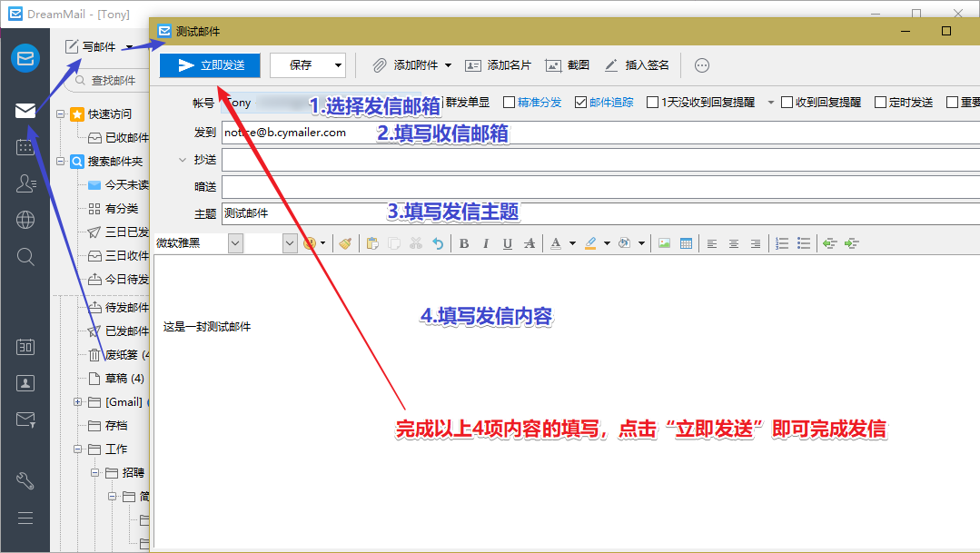The height and width of the screenshot is (553, 980).
Task: Click the font color A button
Action: pos(556,243)
